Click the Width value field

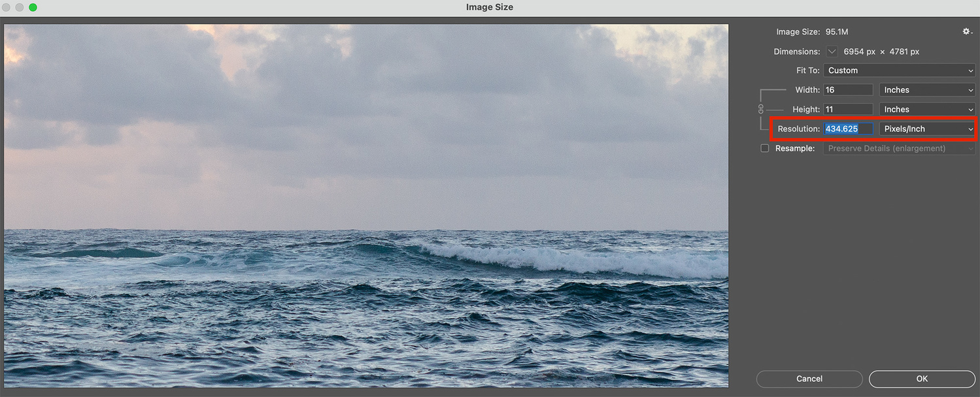(x=848, y=90)
